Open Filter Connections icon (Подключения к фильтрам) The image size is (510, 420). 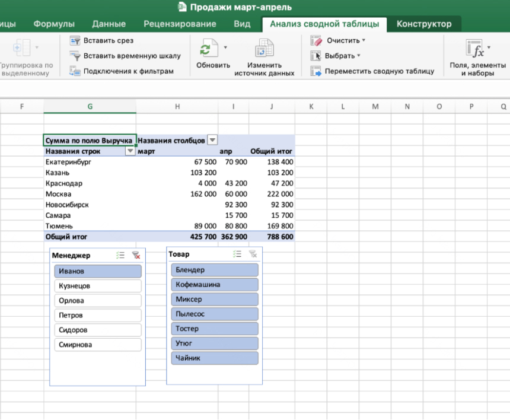pyautogui.click(x=75, y=71)
